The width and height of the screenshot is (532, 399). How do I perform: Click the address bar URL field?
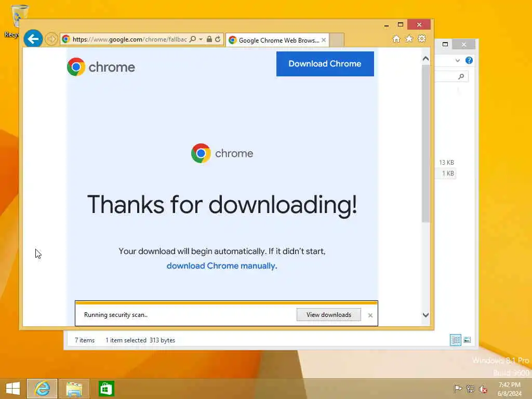129,39
